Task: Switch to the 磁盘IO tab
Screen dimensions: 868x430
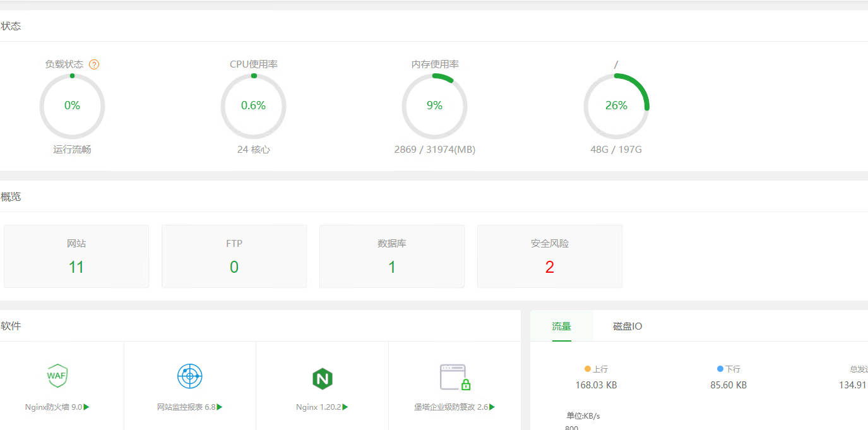Action: (x=627, y=326)
